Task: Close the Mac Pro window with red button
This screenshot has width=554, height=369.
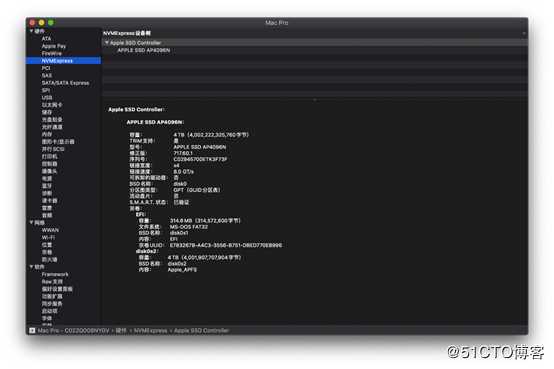Action: [x=32, y=23]
